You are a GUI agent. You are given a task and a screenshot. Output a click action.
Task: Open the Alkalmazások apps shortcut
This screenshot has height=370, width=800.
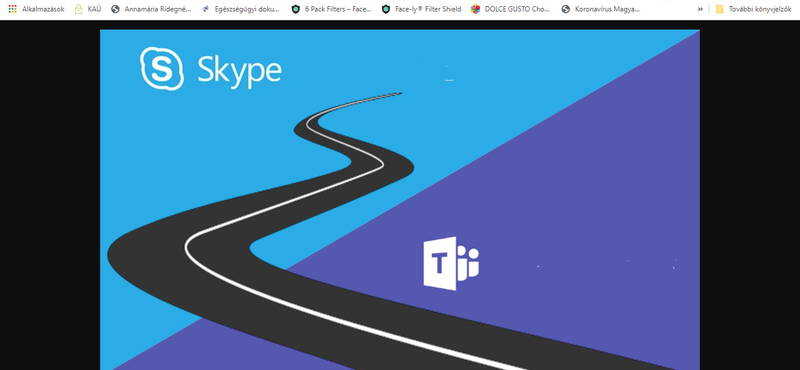(x=36, y=9)
